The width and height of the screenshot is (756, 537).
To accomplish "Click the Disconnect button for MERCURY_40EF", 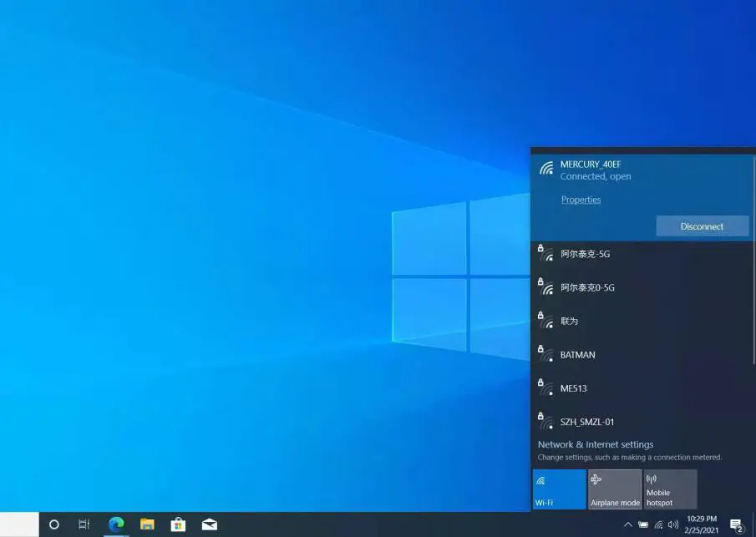I will tap(702, 226).
